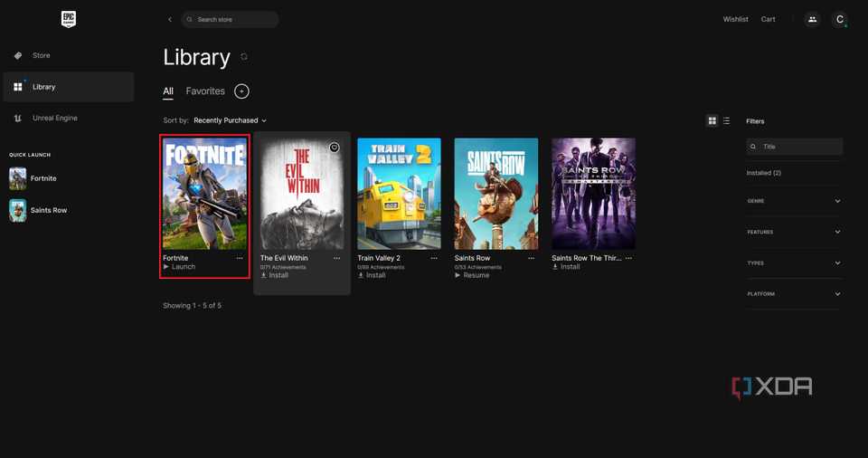Image resolution: width=868 pixels, height=458 pixels.
Task: Expand the Genre filter
Action: coord(794,201)
